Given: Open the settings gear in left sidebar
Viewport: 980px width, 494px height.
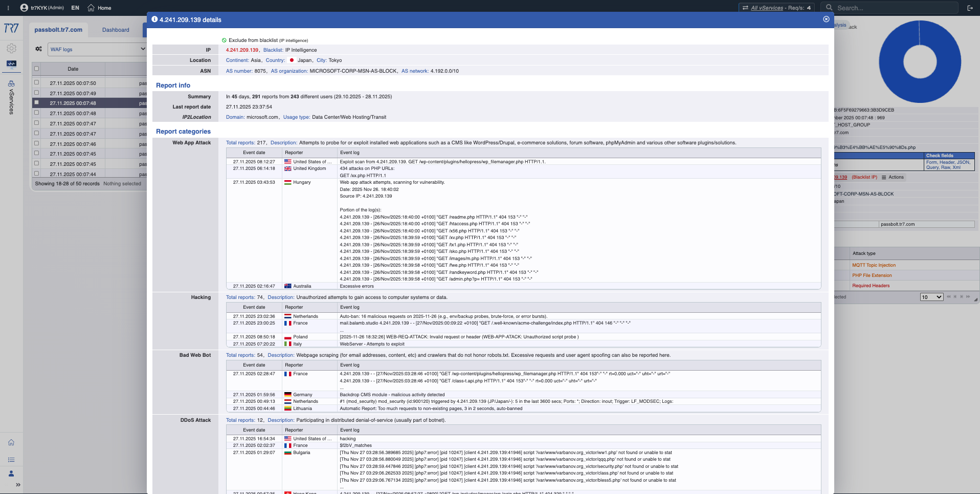Looking at the screenshot, I should pyautogui.click(x=11, y=49).
